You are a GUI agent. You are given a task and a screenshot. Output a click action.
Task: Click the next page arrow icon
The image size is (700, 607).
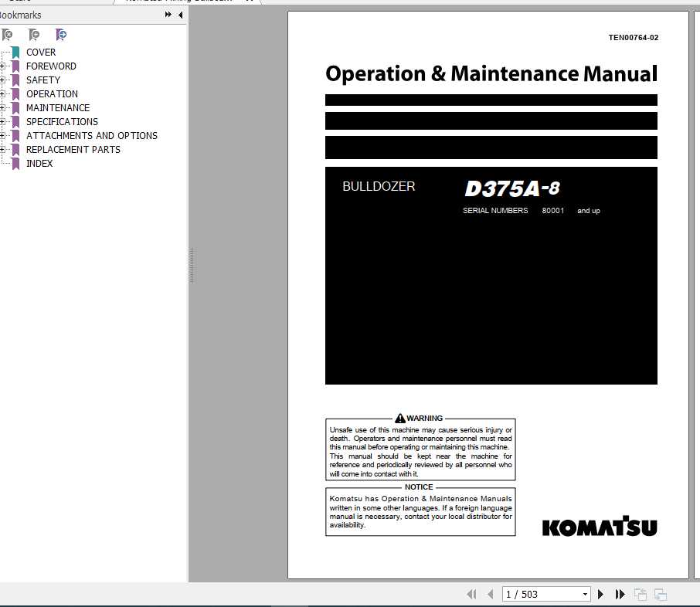pos(601,594)
